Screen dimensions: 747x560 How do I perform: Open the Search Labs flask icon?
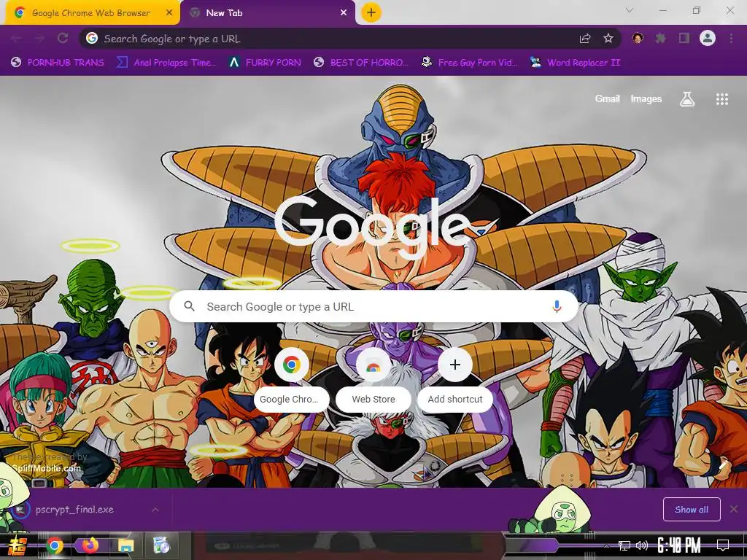(x=687, y=99)
